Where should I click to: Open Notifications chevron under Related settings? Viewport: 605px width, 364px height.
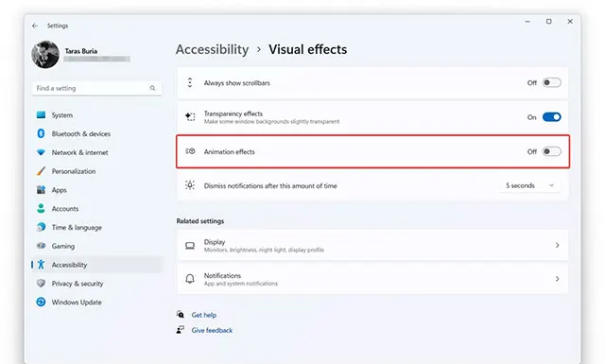pyautogui.click(x=557, y=279)
